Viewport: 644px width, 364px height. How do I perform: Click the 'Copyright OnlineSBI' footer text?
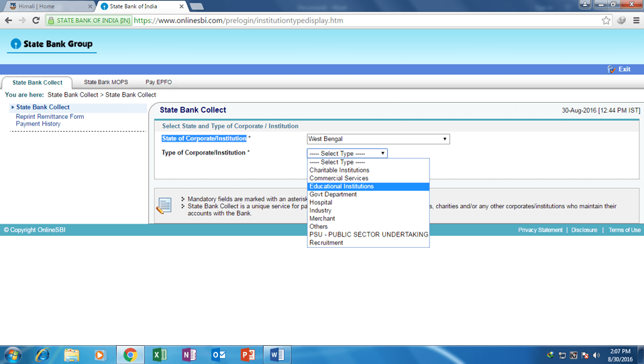pyautogui.click(x=34, y=230)
